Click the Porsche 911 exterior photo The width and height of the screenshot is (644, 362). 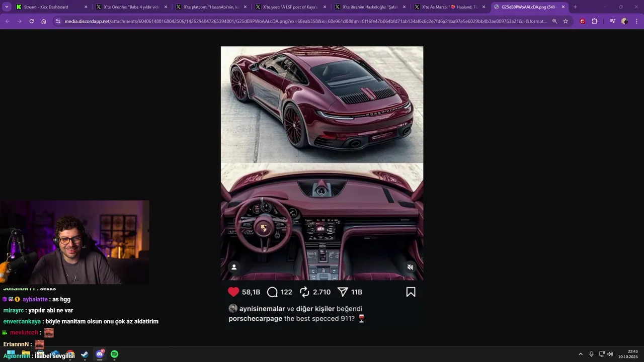point(322,105)
